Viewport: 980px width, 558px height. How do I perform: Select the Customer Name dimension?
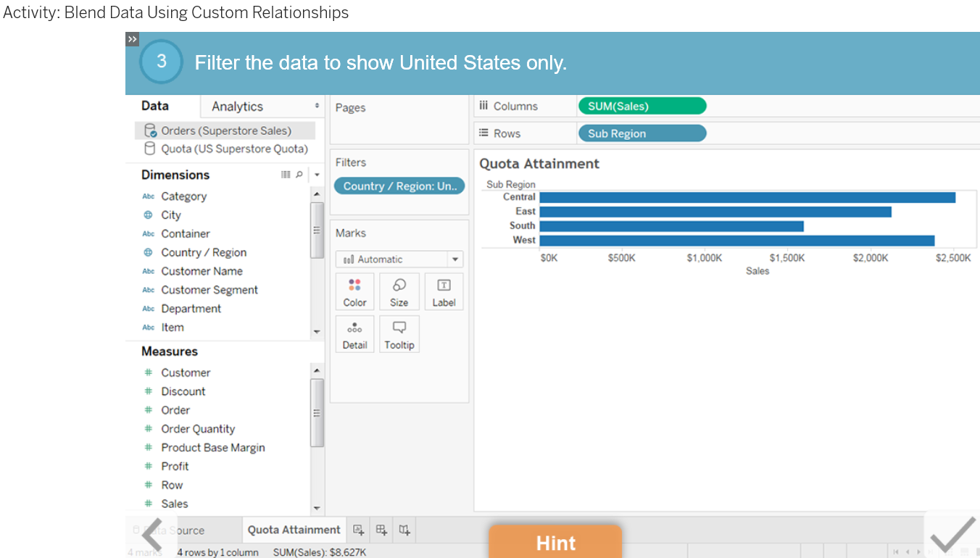click(x=202, y=271)
